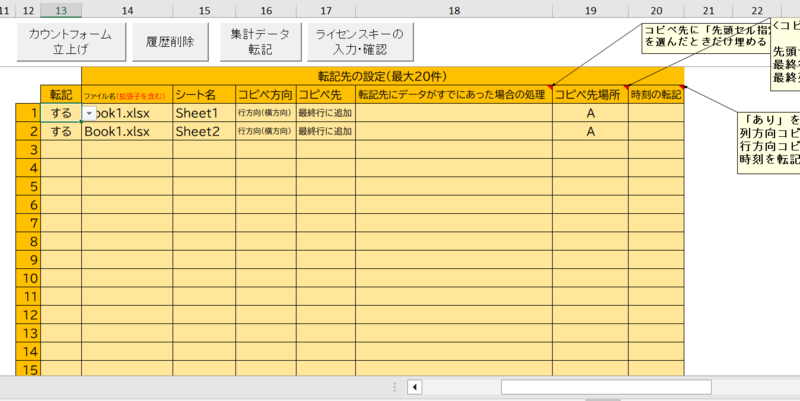
Task: Select the Sheet2 cell
Action: tap(204, 131)
